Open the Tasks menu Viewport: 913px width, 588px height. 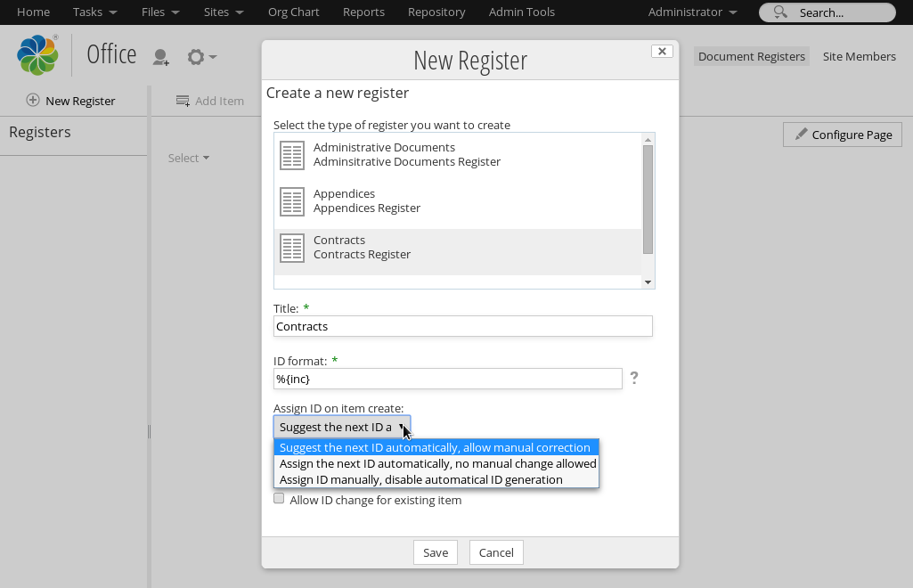pos(94,12)
